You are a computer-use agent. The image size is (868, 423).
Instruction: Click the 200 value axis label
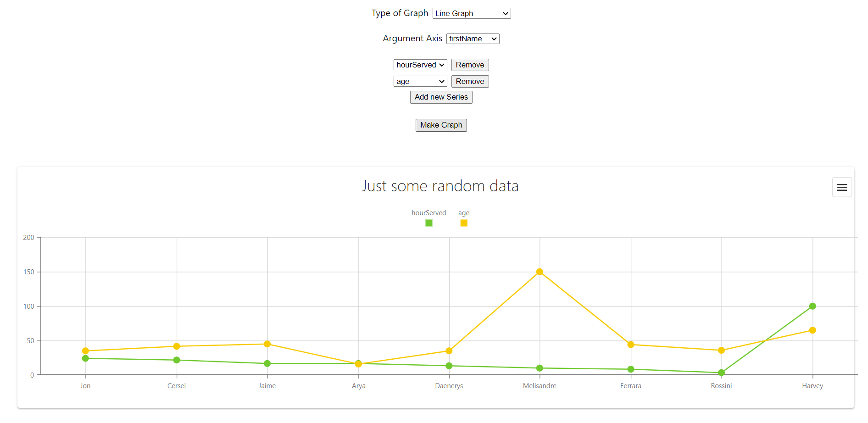(28, 238)
